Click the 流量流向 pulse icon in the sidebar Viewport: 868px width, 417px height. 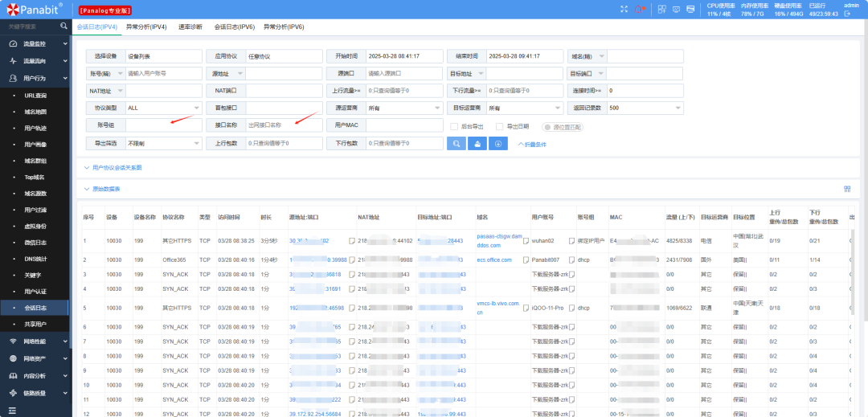pyautogui.click(x=13, y=61)
